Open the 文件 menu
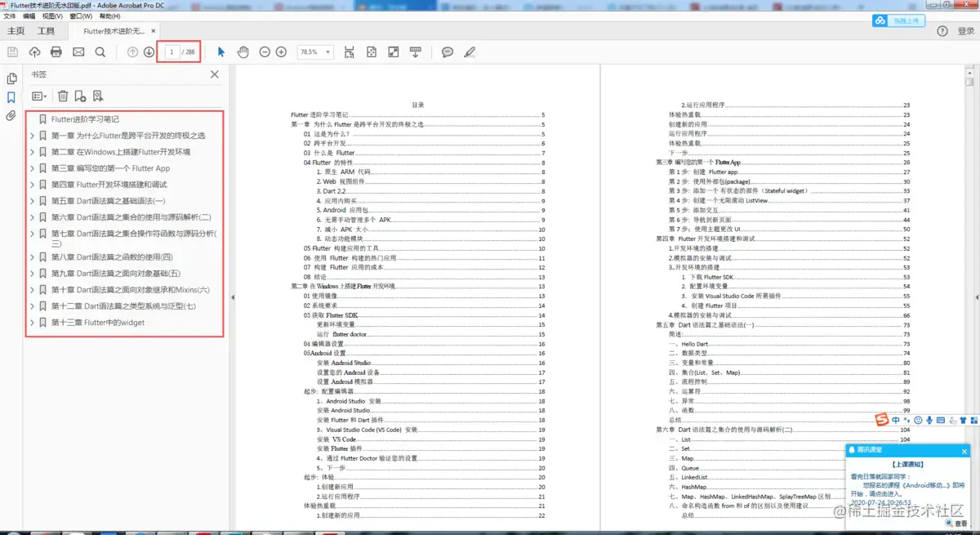Screen dimensions: 980x535 (x=10, y=16)
